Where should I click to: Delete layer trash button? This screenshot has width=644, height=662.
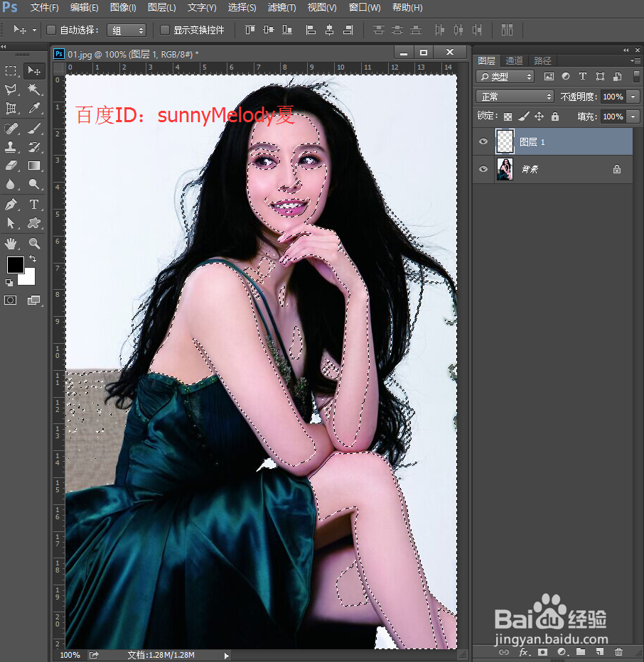click(618, 652)
